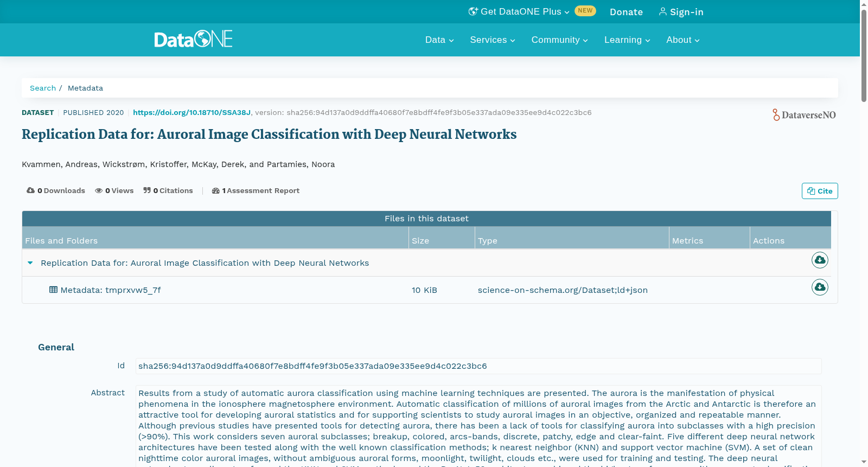Collapse the Replication Data folder row
This screenshot has width=868, height=467.
click(x=30, y=263)
